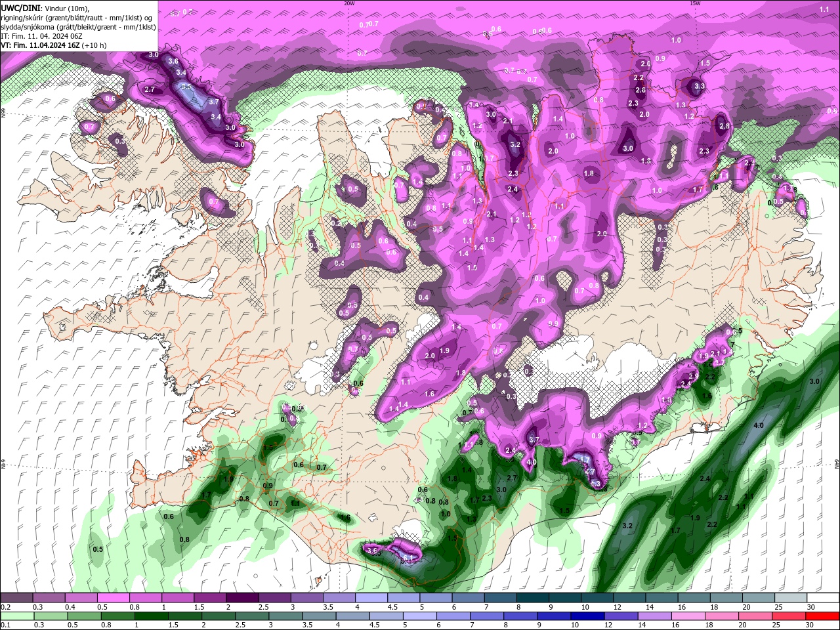Pick rain legend swatch between 0.3 and 0.5

point(51,616)
